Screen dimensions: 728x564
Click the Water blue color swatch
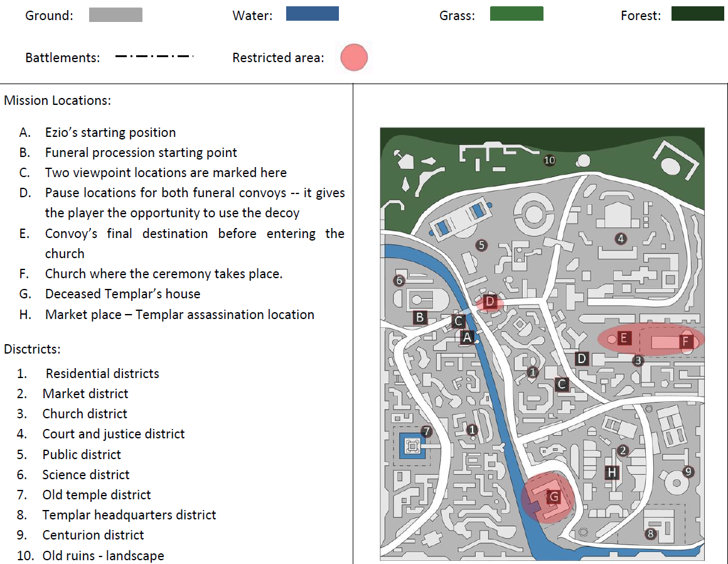click(313, 13)
